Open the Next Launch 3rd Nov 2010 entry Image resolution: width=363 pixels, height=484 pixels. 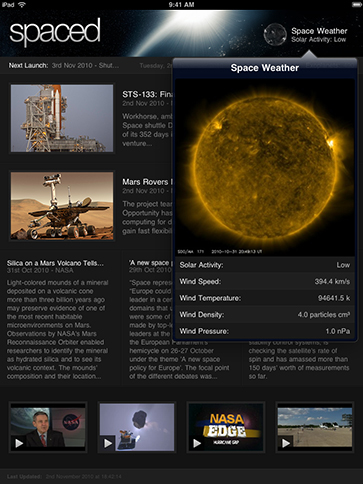pos(64,65)
